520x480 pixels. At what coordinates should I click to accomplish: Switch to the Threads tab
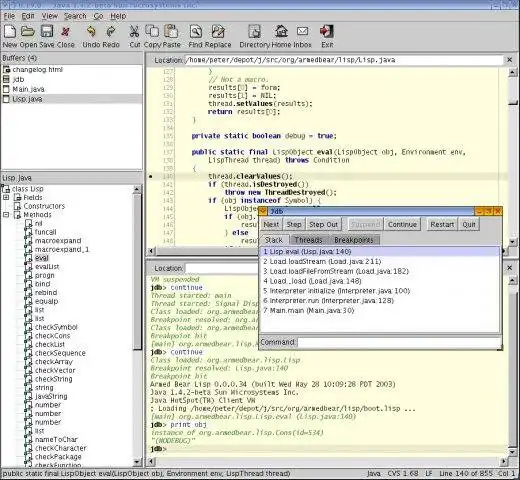click(x=308, y=240)
